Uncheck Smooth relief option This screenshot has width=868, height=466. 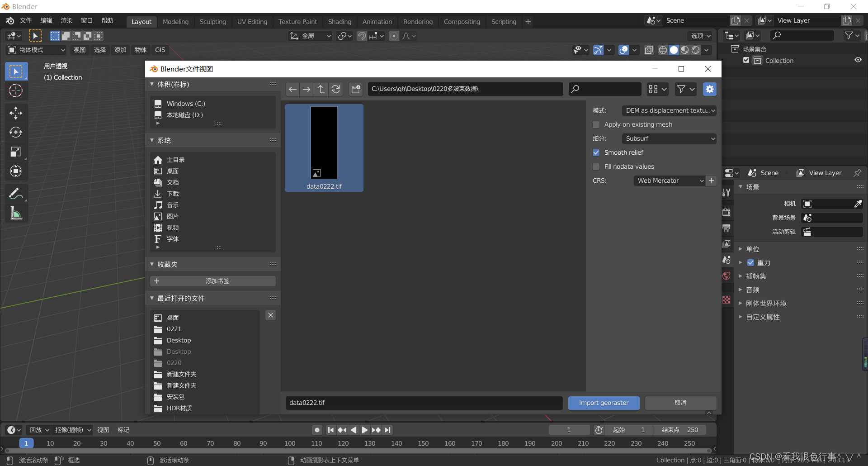coord(596,152)
